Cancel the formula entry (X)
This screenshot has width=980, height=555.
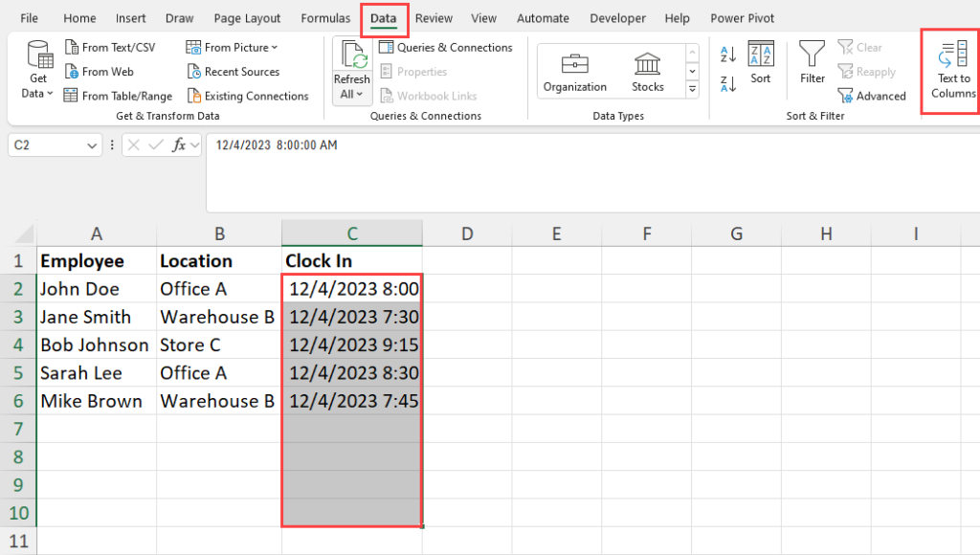coord(133,145)
